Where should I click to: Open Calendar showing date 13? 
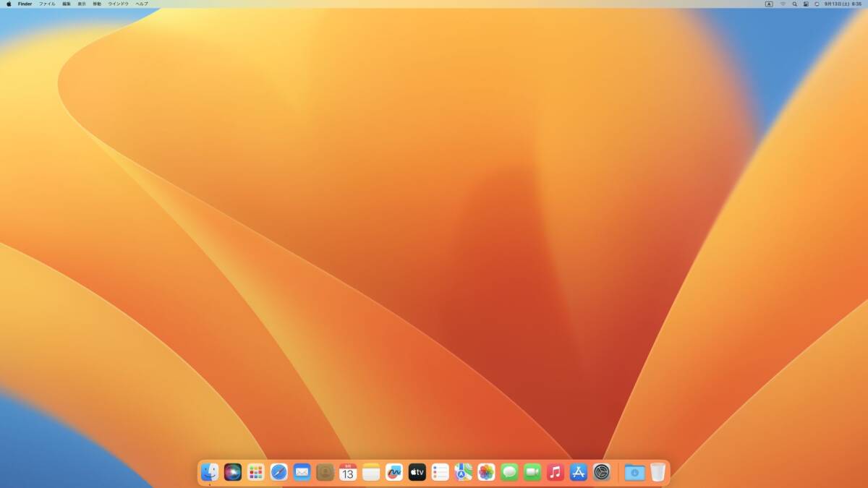[x=348, y=473]
